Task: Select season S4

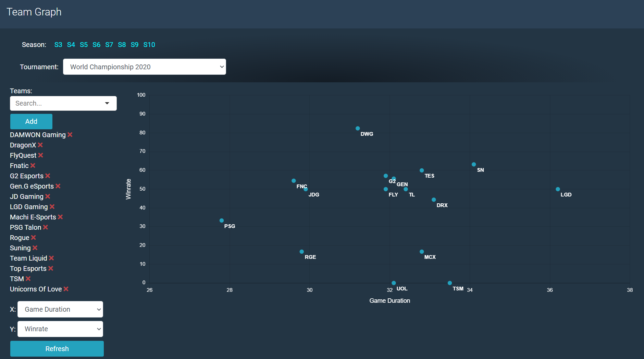Action: tap(71, 45)
